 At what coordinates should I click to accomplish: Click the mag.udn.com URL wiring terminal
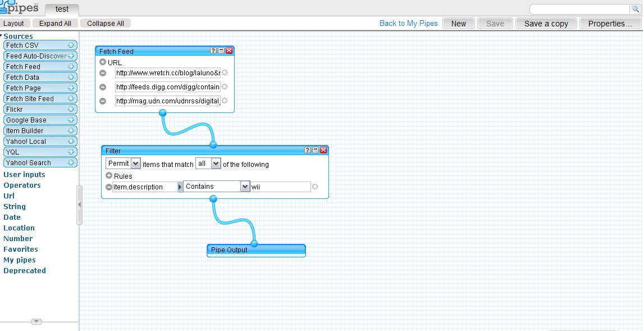(x=225, y=101)
